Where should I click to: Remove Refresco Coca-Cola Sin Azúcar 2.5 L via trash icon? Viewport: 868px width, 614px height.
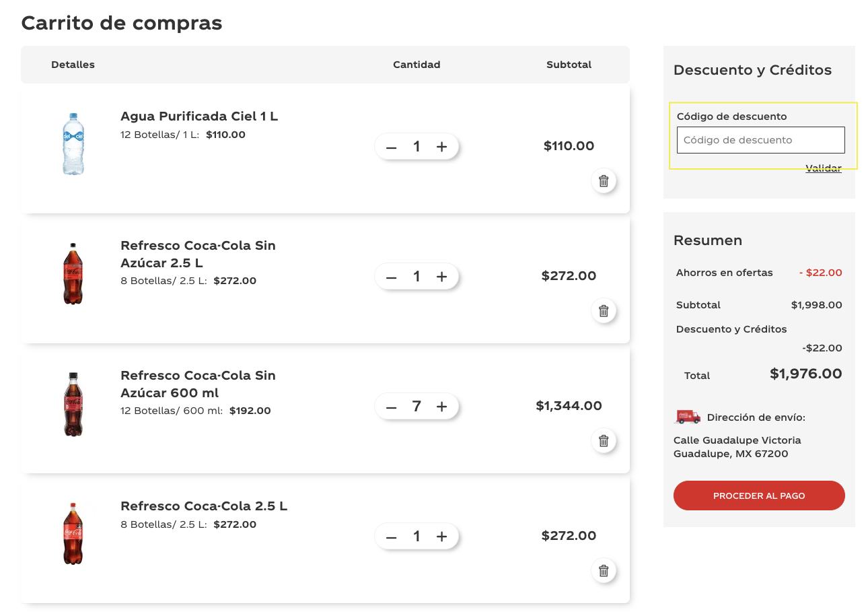[x=604, y=311]
